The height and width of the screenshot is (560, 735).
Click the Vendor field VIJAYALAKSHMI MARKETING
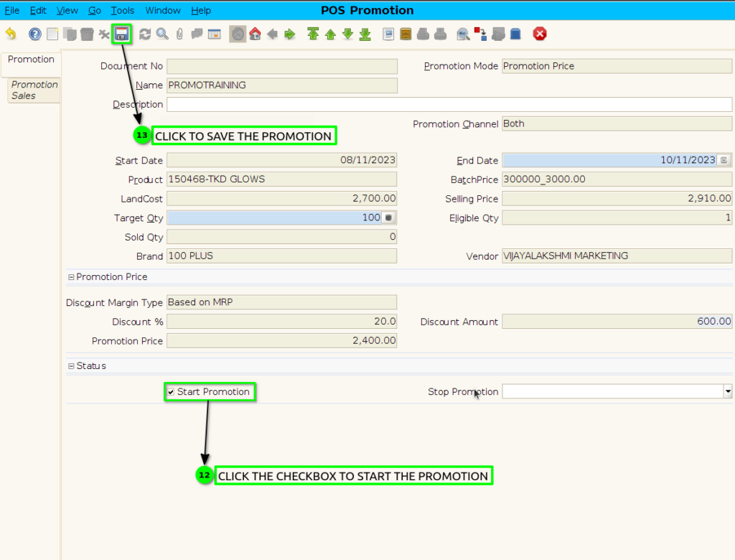coord(617,256)
